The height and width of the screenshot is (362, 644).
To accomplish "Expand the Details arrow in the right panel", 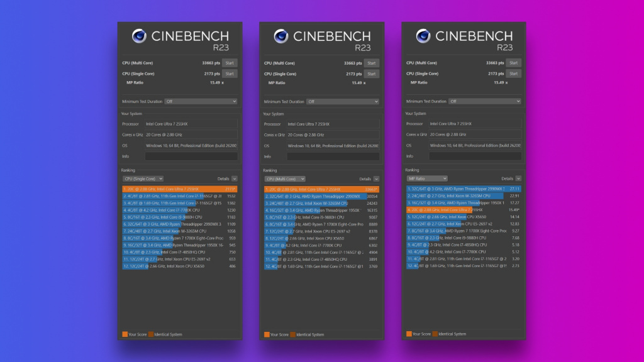I will 519,178.
